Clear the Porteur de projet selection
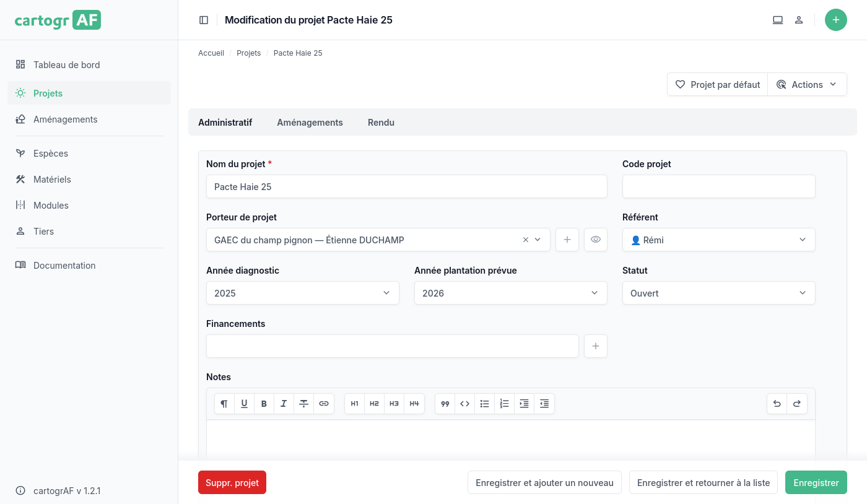This screenshot has width=867, height=504. [x=526, y=240]
